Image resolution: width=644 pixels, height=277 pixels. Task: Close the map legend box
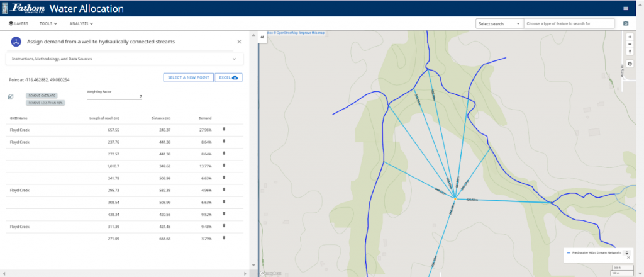coord(628,257)
